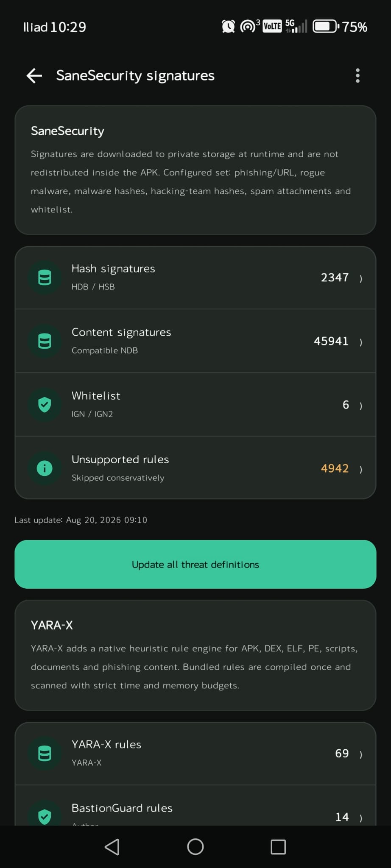391x868 pixels.
Task: Expand Whitelist row chevron
Action: 361,406
